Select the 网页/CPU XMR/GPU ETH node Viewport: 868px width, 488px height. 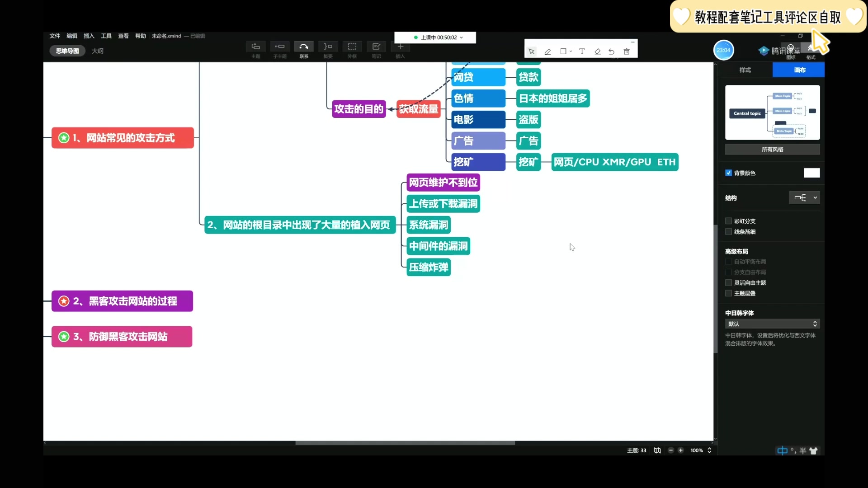point(615,162)
